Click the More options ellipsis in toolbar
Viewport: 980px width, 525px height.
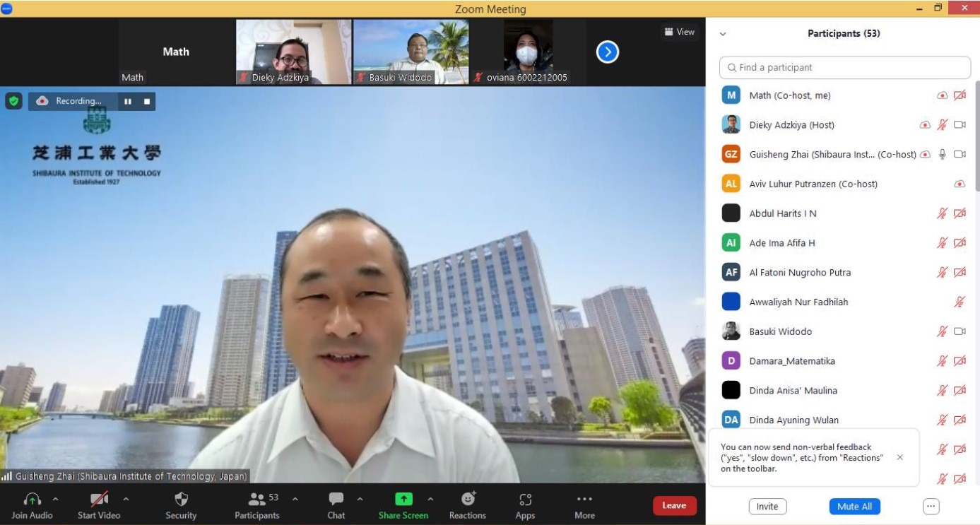click(584, 500)
